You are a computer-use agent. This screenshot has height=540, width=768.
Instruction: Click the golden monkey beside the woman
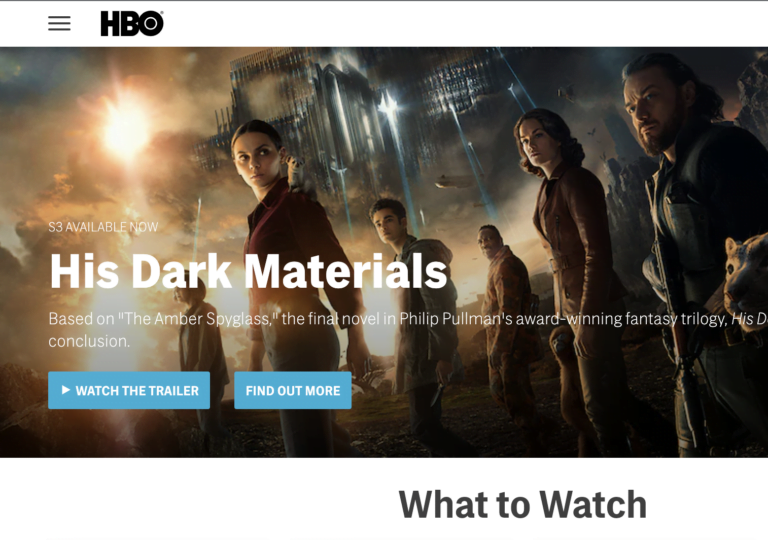tap(563, 372)
